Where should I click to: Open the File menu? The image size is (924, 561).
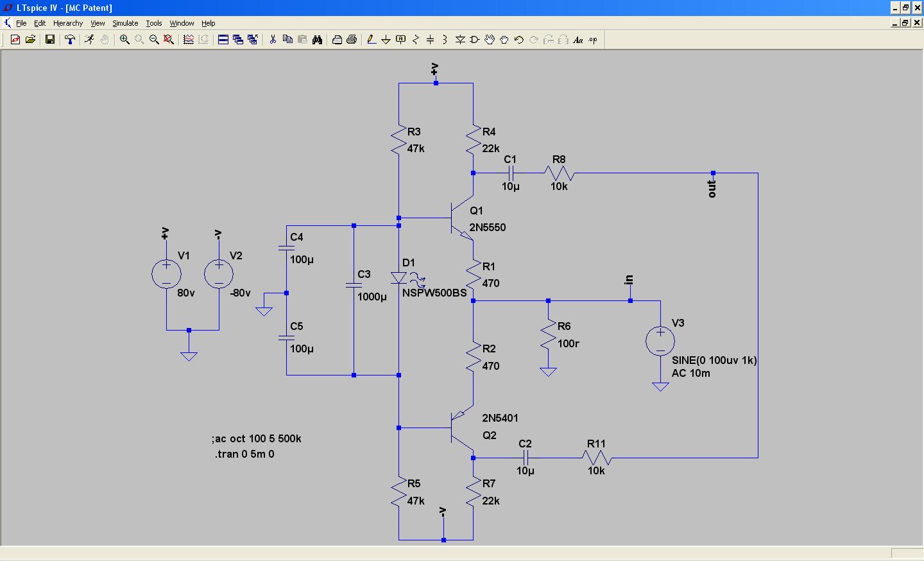(x=21, y=23)
